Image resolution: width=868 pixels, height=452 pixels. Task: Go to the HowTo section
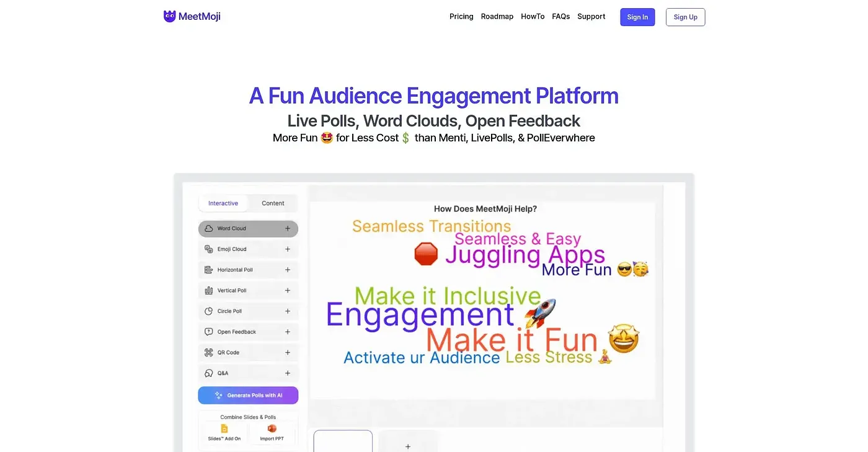pyautogui.click(x=533, y=17)
